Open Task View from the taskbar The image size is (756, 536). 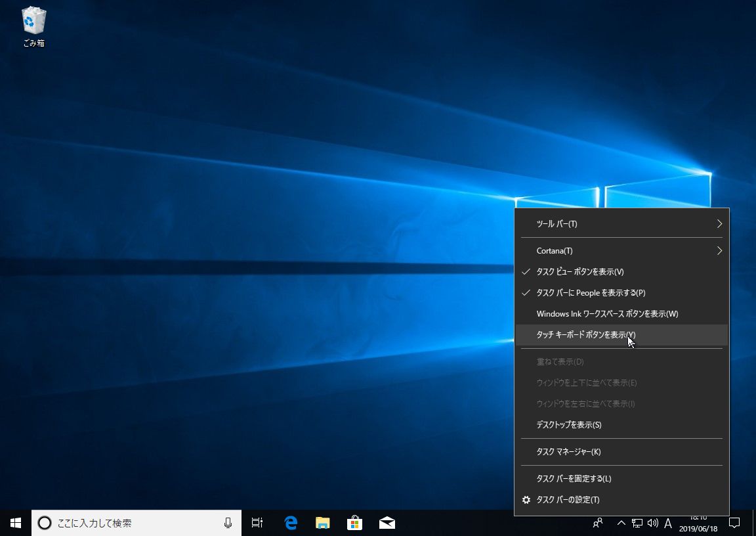click(x=257, y=523)
